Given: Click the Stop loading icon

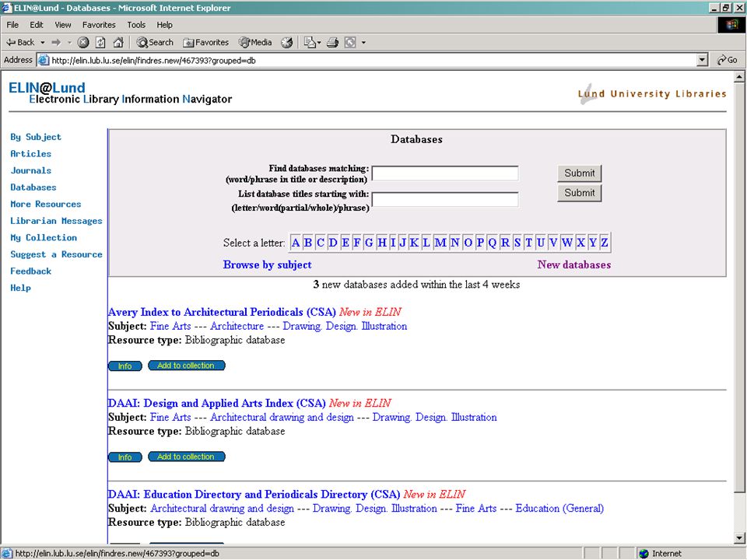Looking at the screenshot, I should coord(83,42).
